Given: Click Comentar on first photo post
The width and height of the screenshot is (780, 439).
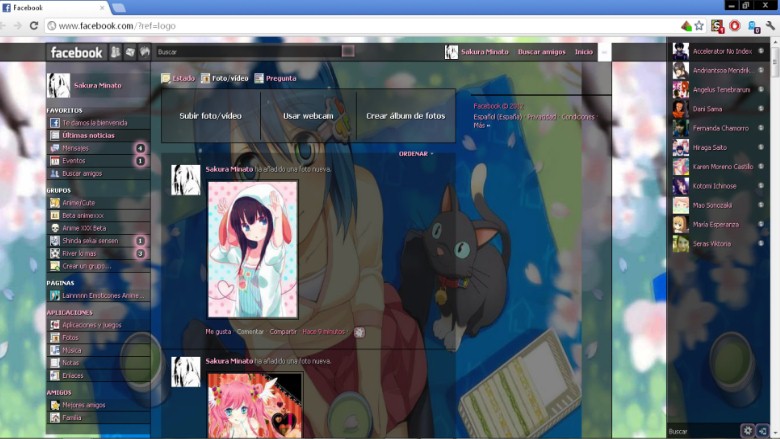Looking at the screenshot, I should [250, 332].
